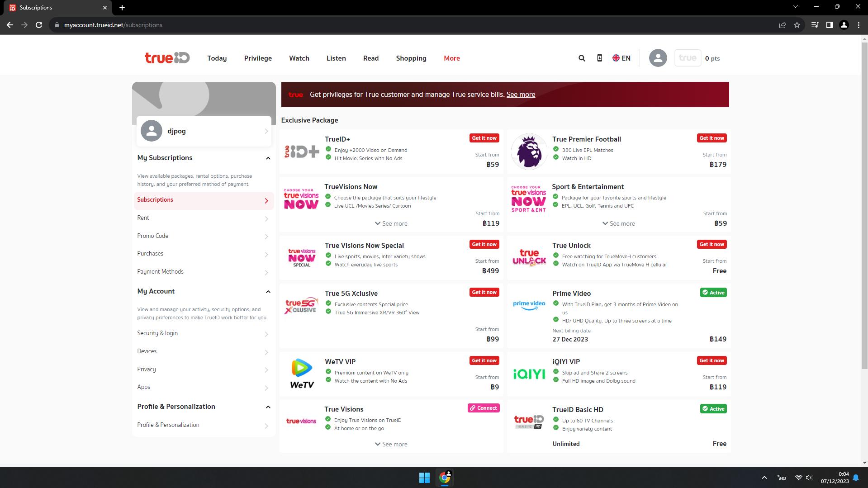Click the djpog profile avatar
The image size is (868, 488).
[152, 131]
